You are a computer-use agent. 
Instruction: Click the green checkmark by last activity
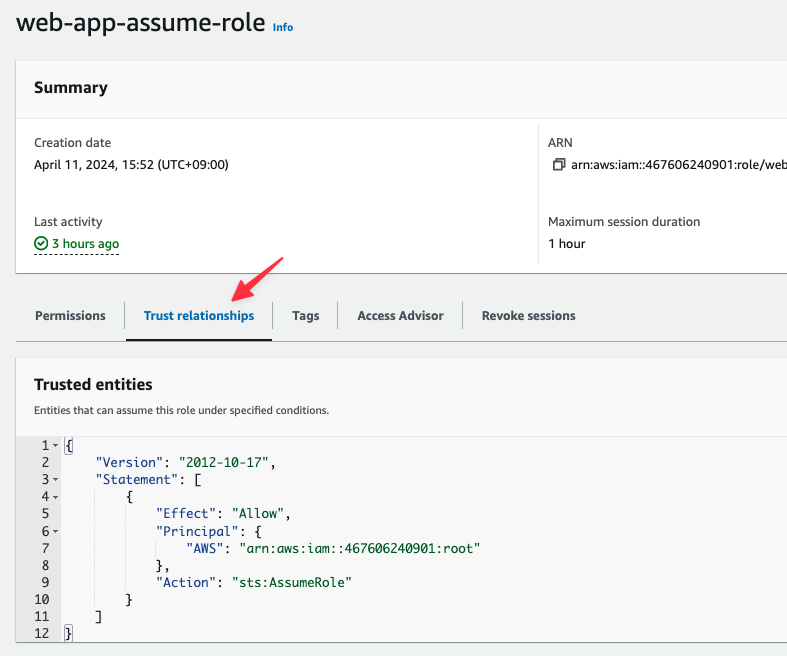click(41, 244)
